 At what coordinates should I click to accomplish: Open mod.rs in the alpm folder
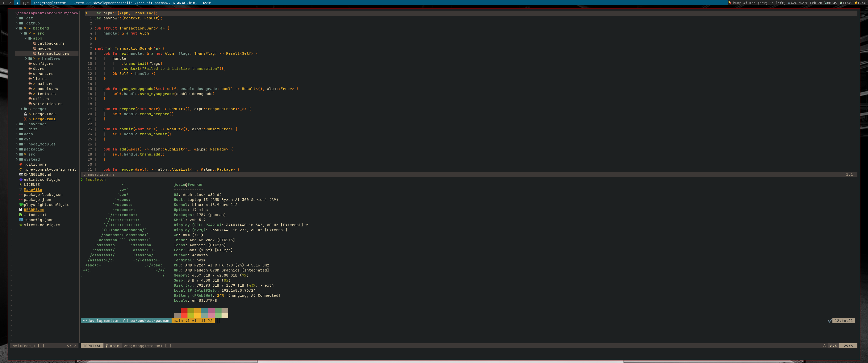point(44,48)
